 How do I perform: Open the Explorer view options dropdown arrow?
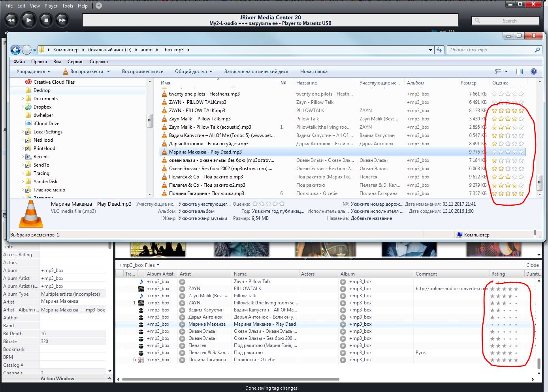(506, 71)
